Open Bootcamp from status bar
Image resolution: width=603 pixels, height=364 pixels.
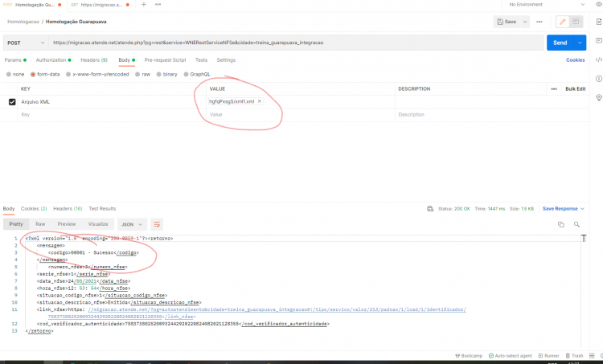point(469,356)
